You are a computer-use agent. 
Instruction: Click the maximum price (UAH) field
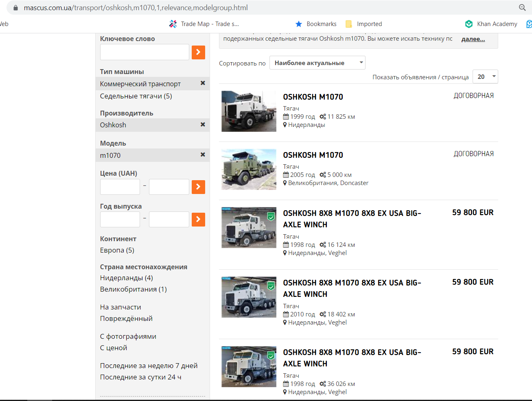click(x=169, y=187)
